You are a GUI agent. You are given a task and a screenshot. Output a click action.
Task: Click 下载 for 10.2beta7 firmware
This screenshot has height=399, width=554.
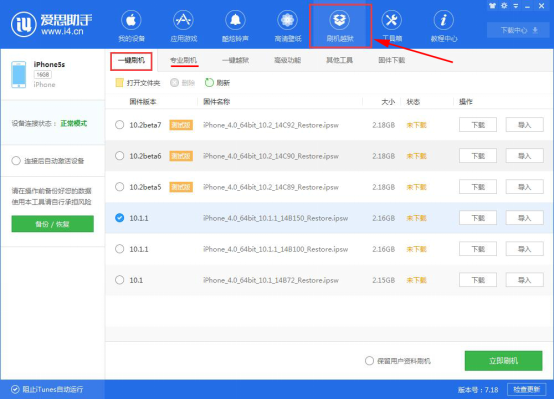[478, 125]
